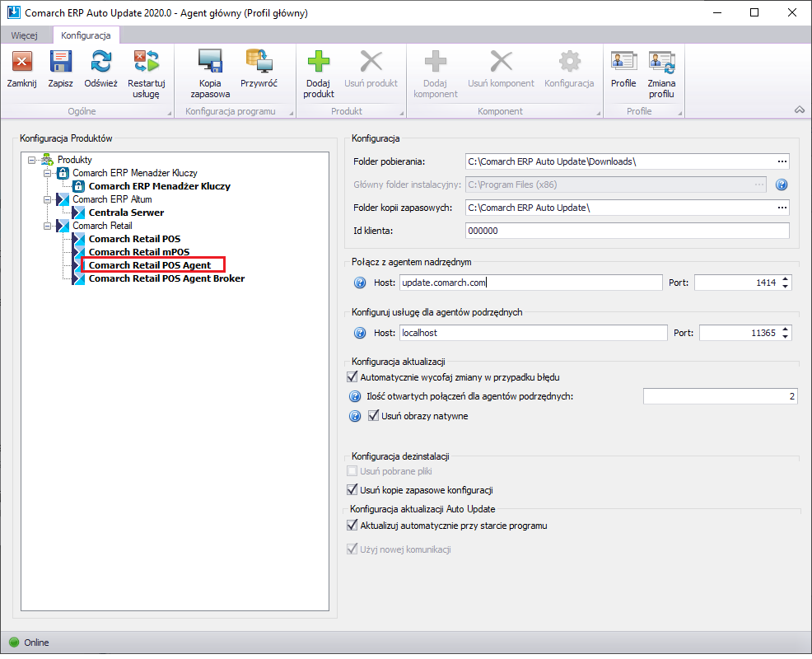The image size is (812, 659).
Task: Click the localhost host input field
Action: tap(534, 333)
